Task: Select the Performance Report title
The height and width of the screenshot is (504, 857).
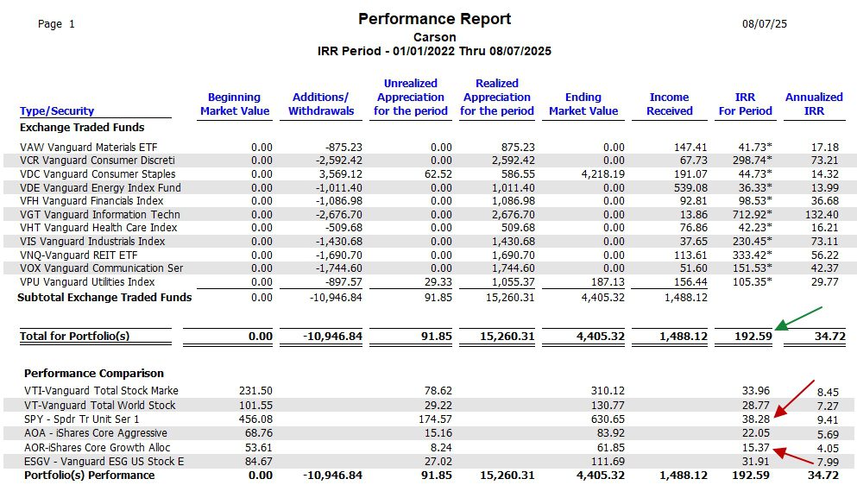Action: pyautogui.click(x=434, y=19)
